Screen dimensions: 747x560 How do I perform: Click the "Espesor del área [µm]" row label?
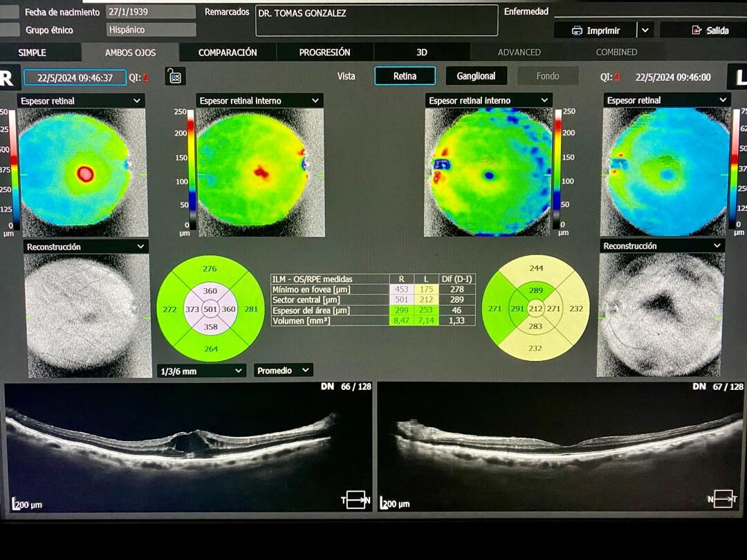[311, 310]
